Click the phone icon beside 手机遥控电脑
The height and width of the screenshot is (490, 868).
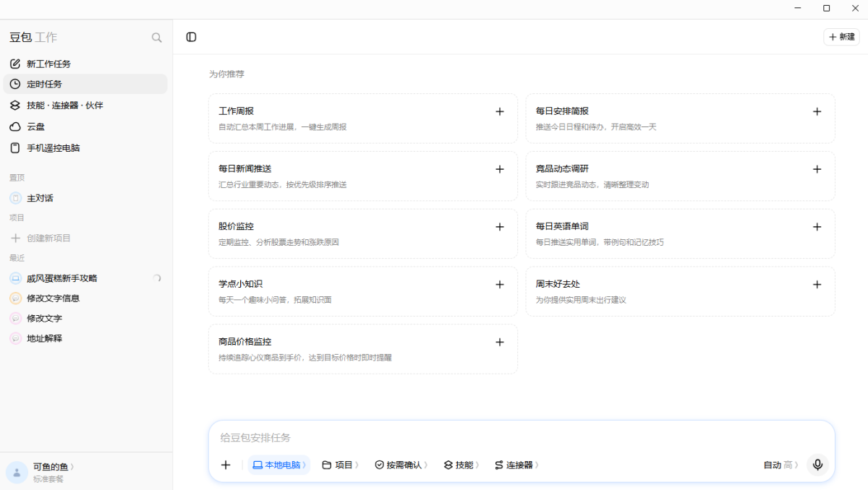(15, 148)
